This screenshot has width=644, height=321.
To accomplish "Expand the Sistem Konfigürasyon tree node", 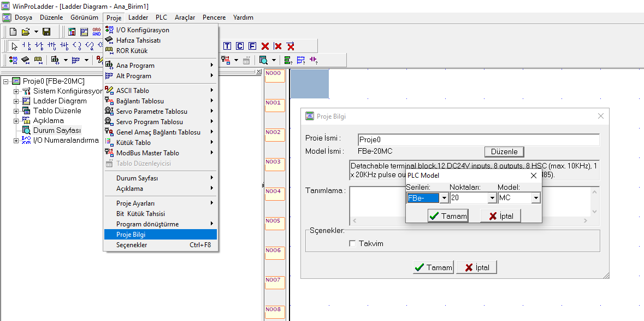I will click(x=16, y=91).
